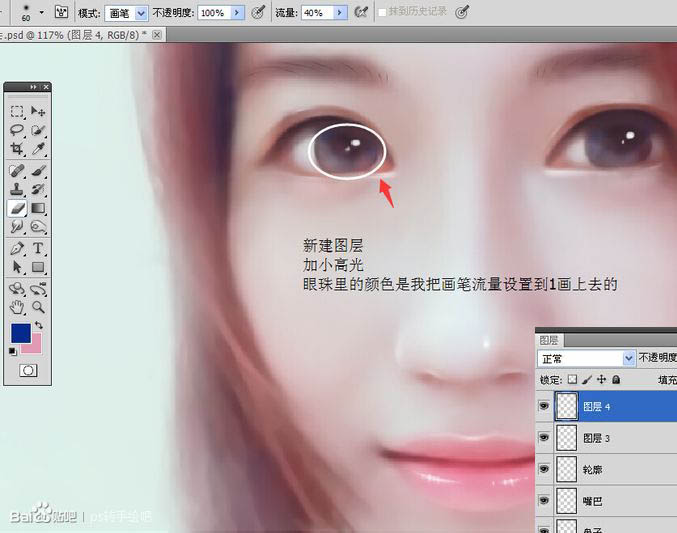Choose the Horizontal Type tool
This screenshot has width=677, height=533.
coord(38,248)
